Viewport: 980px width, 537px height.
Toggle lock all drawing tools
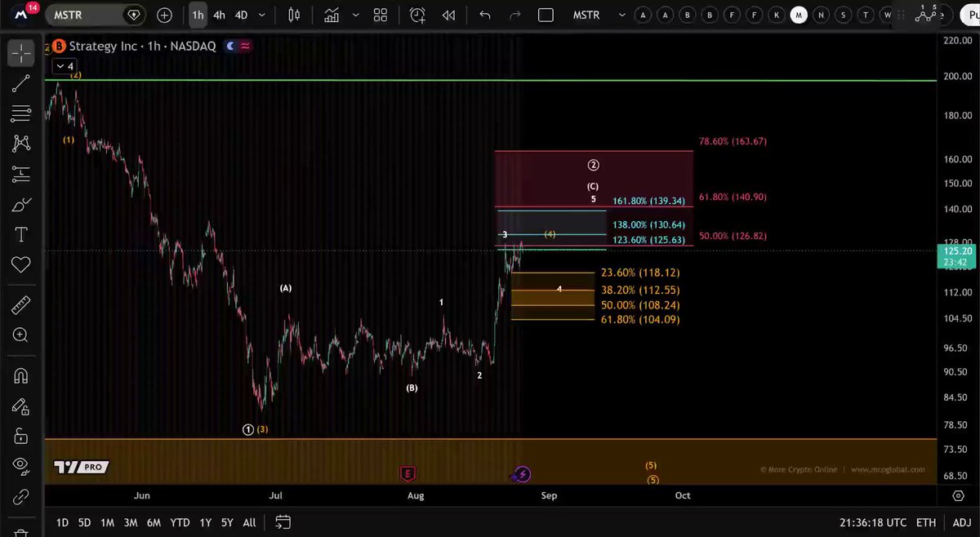(20, 436)
